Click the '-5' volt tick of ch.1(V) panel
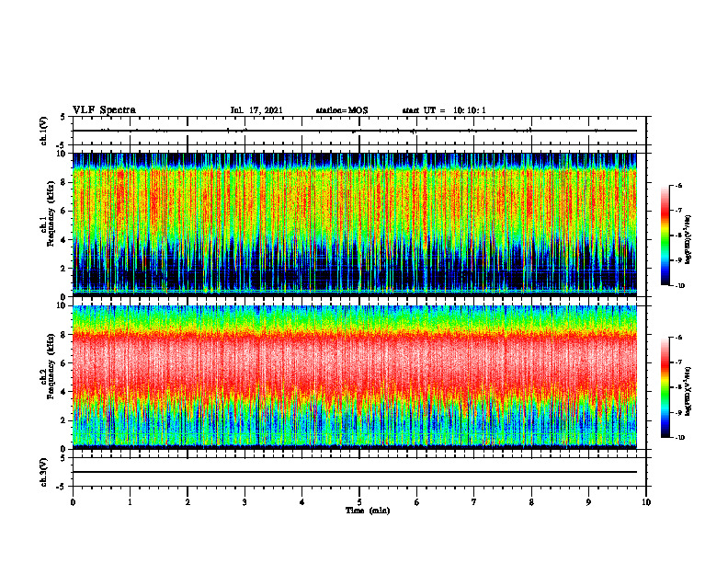 (63, 145)
